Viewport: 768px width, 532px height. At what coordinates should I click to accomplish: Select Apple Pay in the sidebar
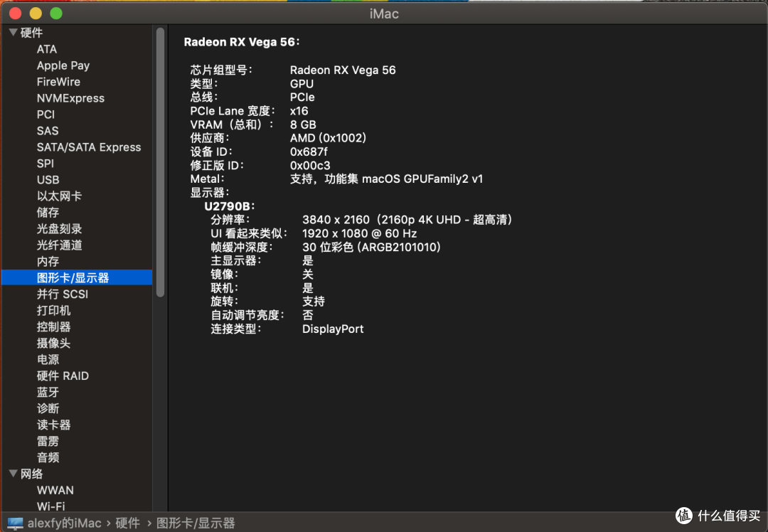click(x=63, y=65)
